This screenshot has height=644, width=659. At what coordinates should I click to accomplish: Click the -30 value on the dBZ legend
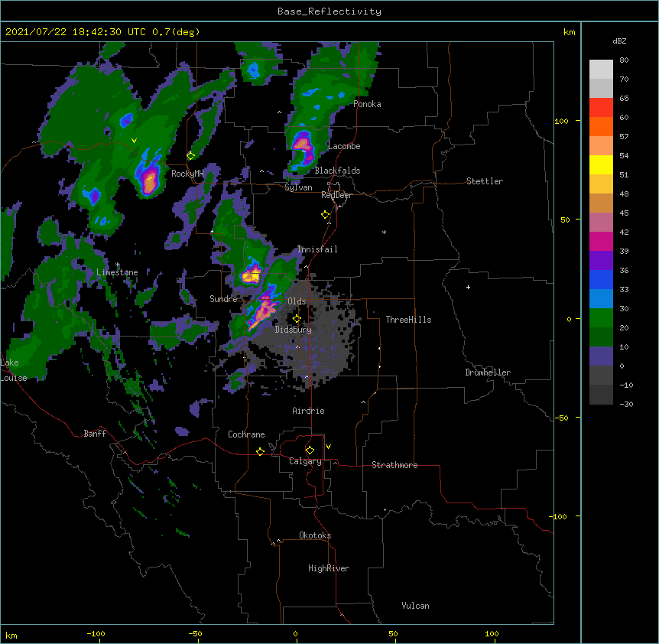click(x=626, y=404)
